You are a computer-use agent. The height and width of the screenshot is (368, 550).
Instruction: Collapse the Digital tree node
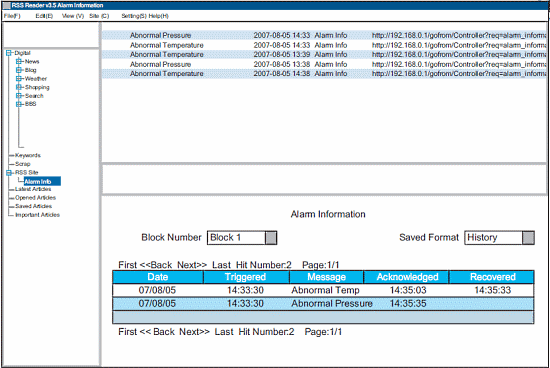[9, 53]
